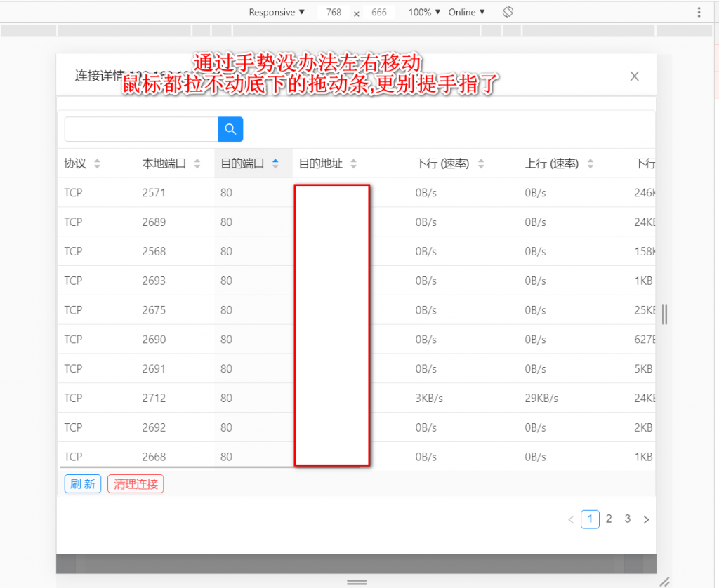Sort by the 协议 column arrows

coord(97,163)
